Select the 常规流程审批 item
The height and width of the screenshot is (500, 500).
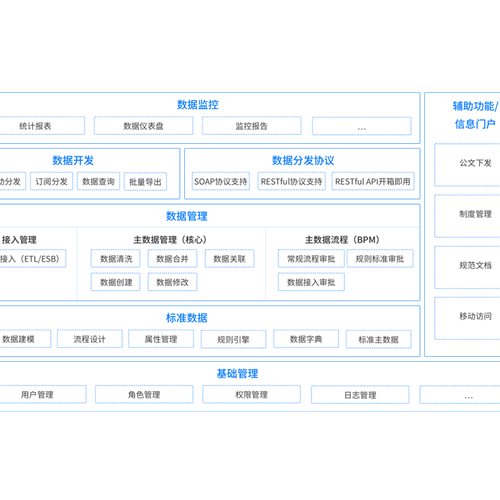click(x=311, y=259)
